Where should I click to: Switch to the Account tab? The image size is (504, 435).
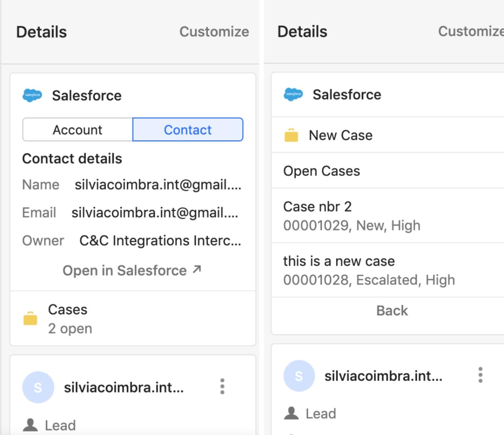point(77,130)
